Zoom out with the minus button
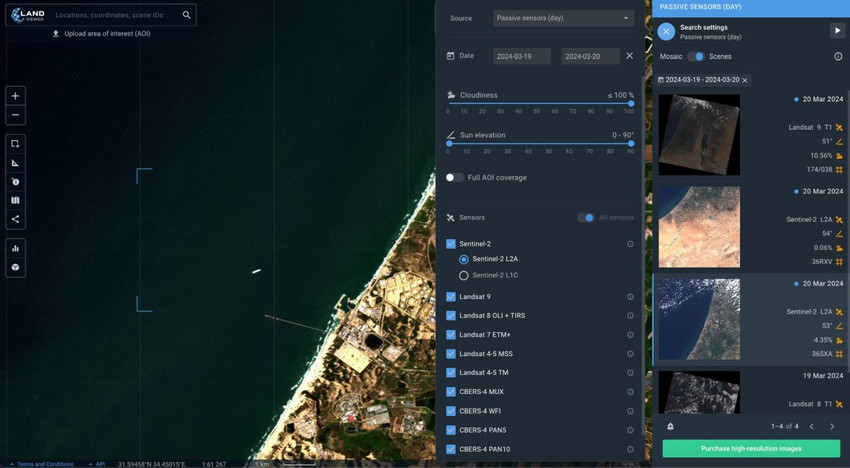Viewport: 850px width, 468px height. click(15, 115)
